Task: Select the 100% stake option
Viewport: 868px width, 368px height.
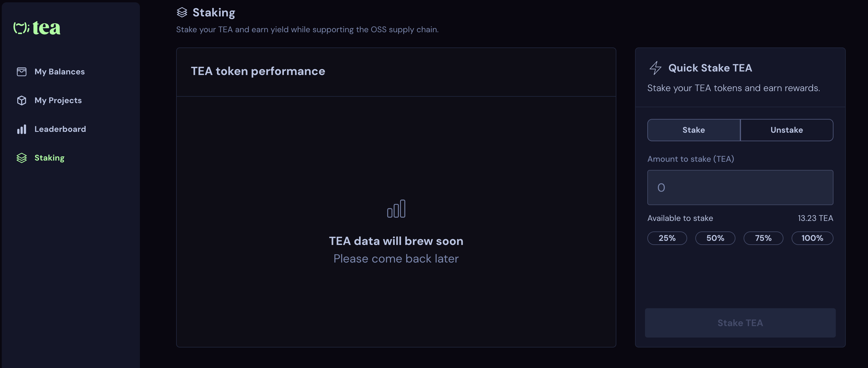Action: tap(812, 238)
